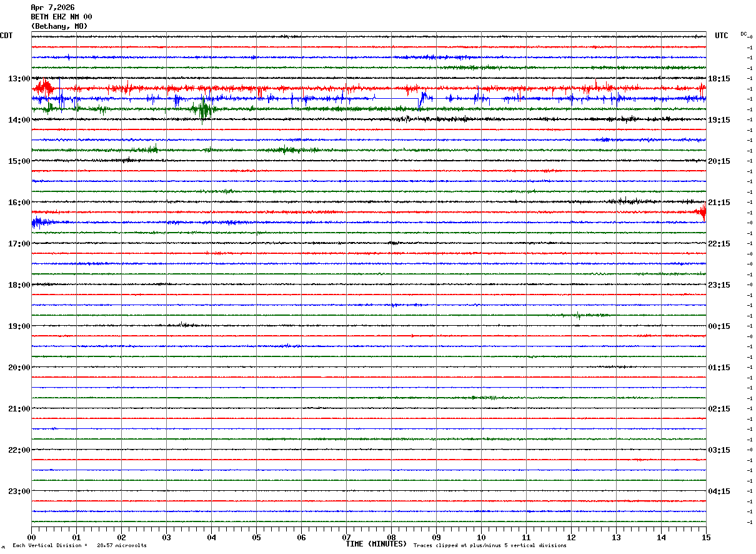Click the "00" minute axis tick
Screen dimensions: 756x554
[31, 537]
